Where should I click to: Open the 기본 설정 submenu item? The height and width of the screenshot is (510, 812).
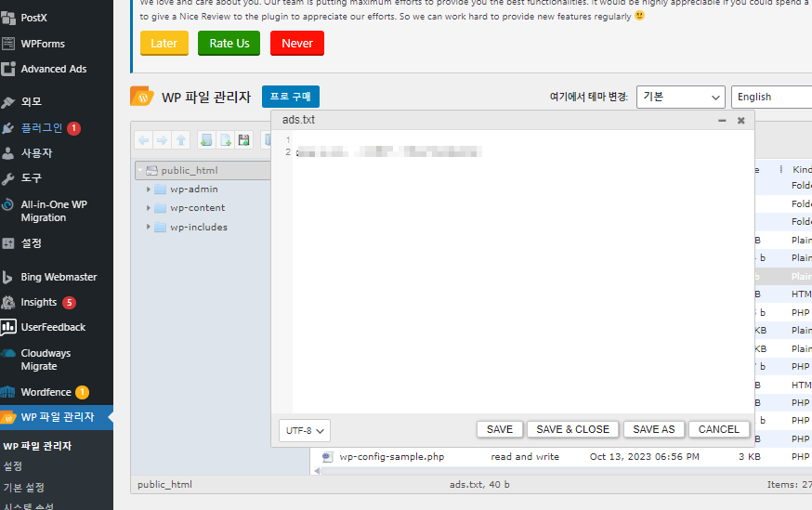24,487
